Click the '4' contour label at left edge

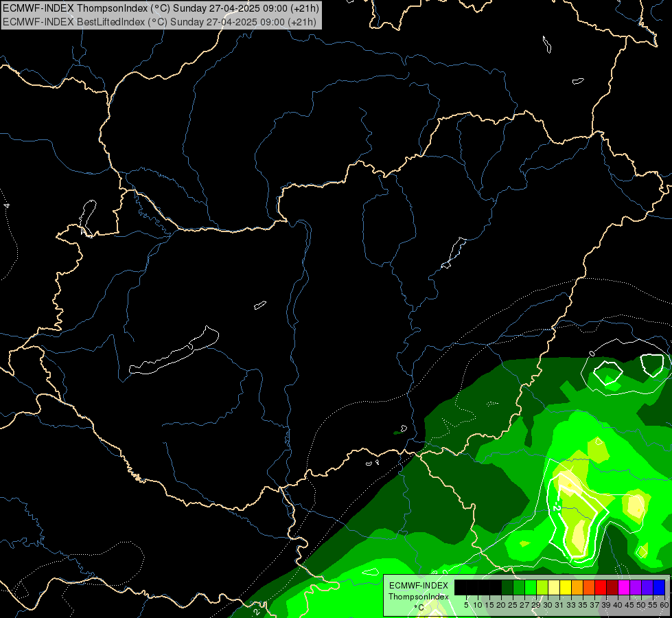point(6,206)
